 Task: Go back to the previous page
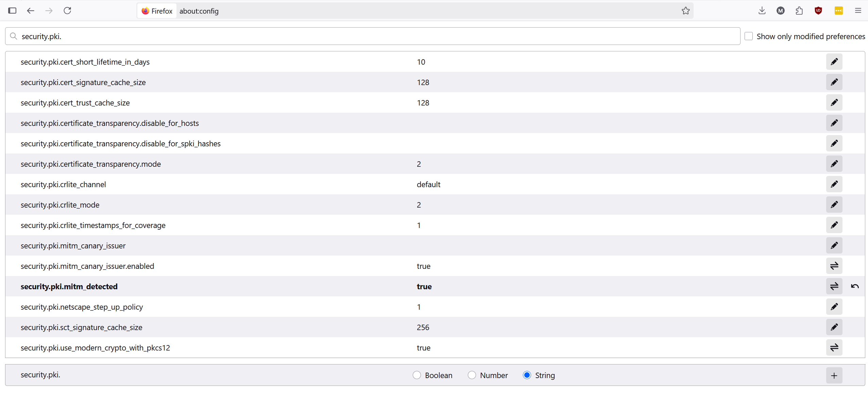31,11
